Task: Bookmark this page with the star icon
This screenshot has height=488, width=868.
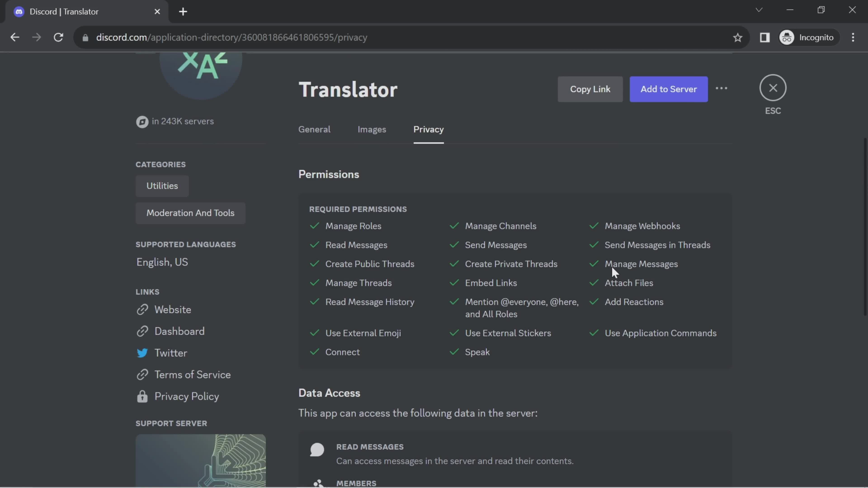Action: [x=738, y=37]
